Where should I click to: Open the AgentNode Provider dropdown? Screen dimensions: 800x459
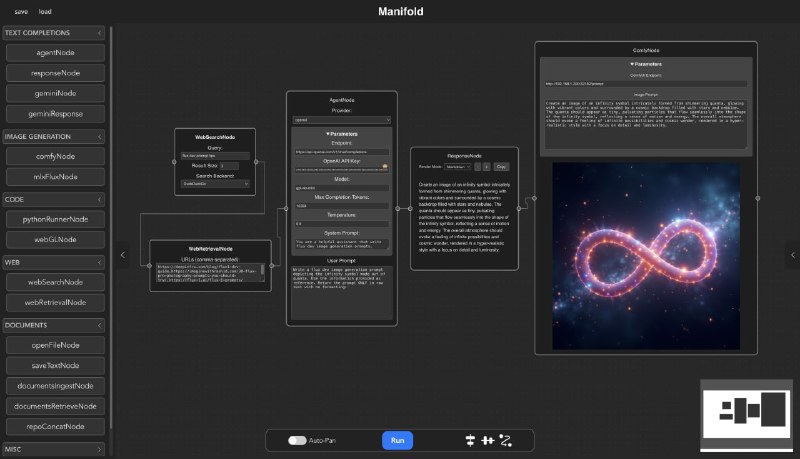point(342,118)
